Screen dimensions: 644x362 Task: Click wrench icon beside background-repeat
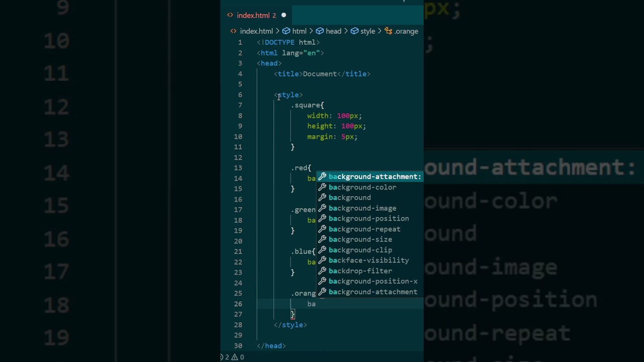coord(322,229)
